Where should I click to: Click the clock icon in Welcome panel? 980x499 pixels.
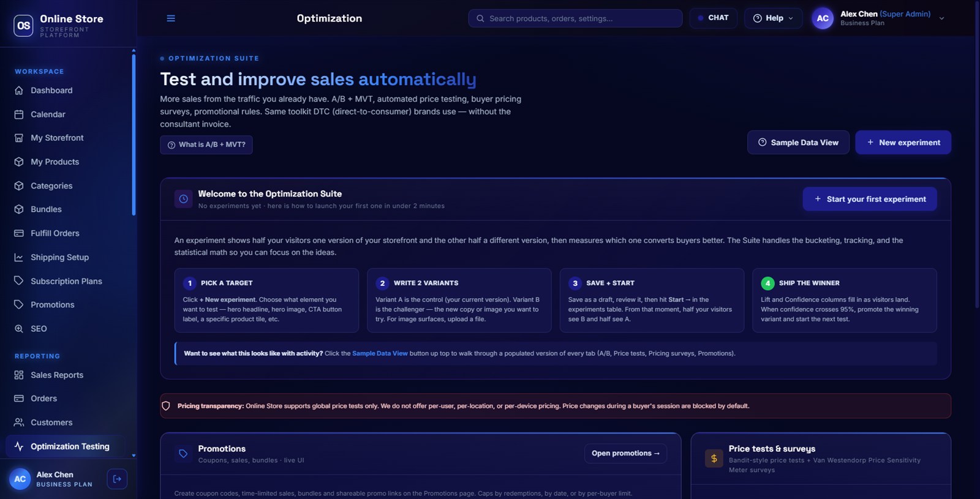point(183,199)
